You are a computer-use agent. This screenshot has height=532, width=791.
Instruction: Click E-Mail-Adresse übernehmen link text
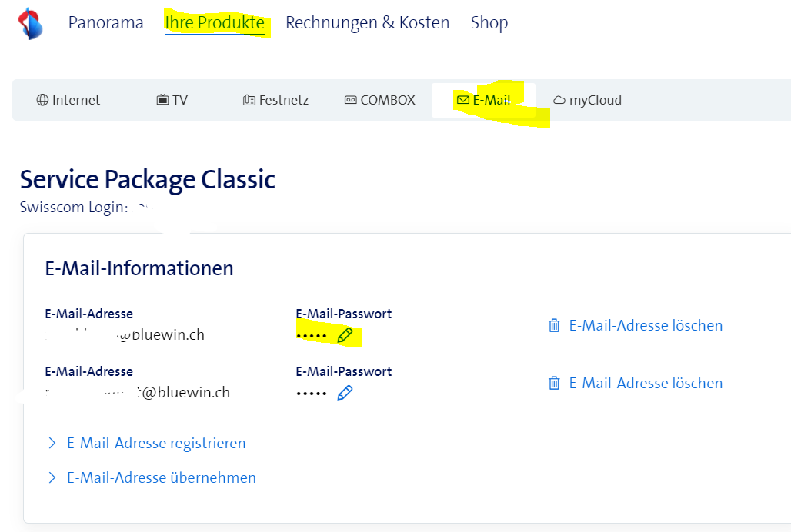coord(162,477)
